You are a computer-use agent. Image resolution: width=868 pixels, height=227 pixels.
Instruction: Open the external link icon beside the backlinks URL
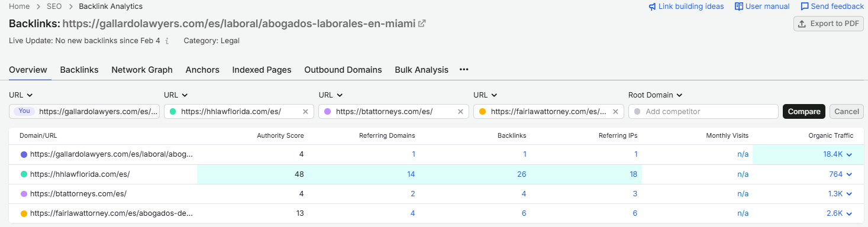(422, 24)
